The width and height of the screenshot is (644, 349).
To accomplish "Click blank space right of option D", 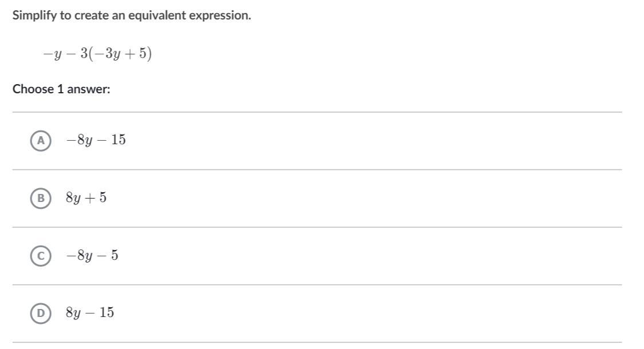I will (x=372, y=313).
